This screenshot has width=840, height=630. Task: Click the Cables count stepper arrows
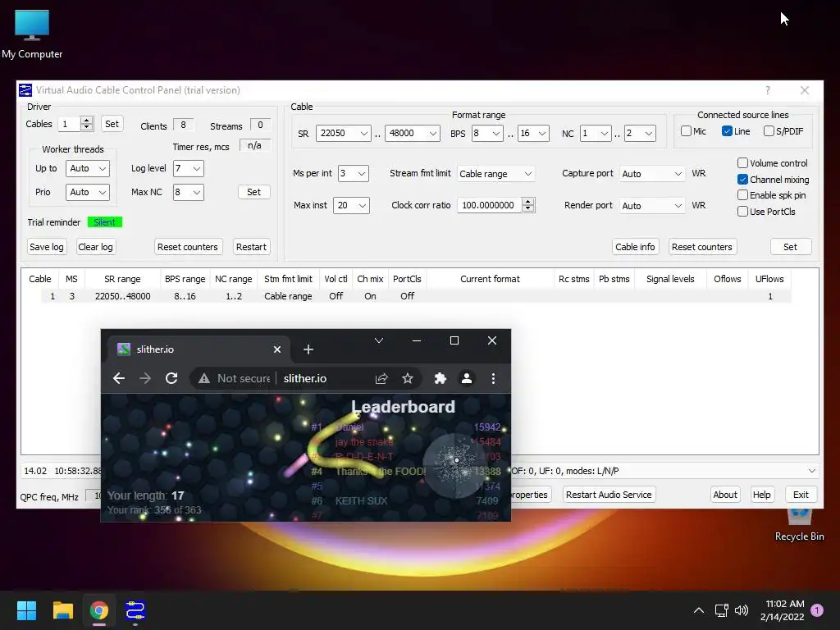click(87, 124)
